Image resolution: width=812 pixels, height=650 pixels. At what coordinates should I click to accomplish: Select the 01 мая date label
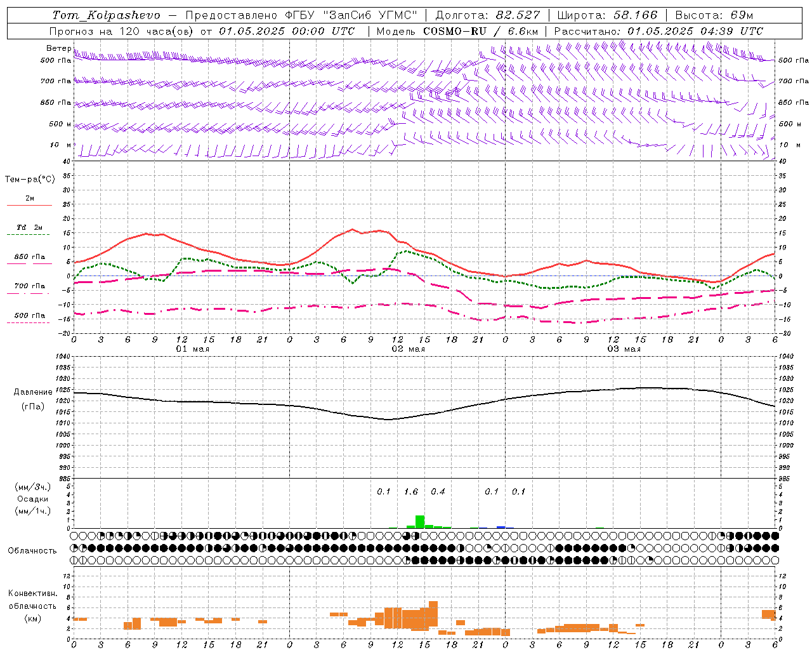[x=192, y=349]
